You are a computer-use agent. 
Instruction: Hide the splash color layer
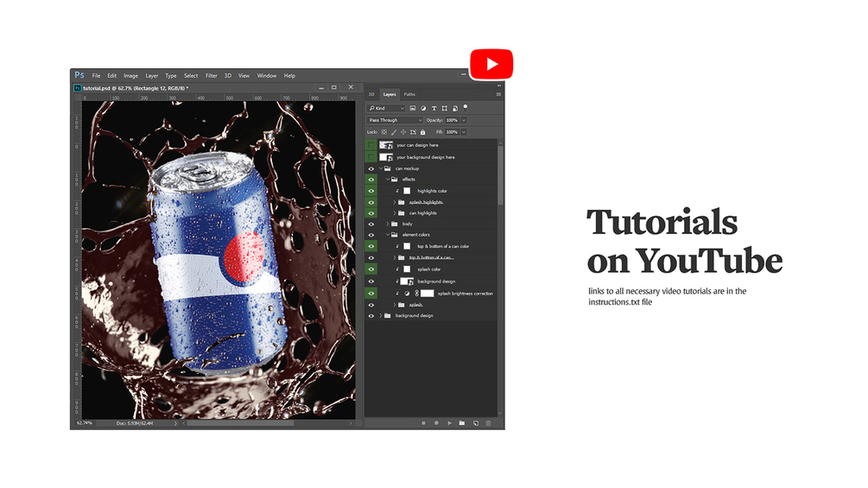(371, 269)
